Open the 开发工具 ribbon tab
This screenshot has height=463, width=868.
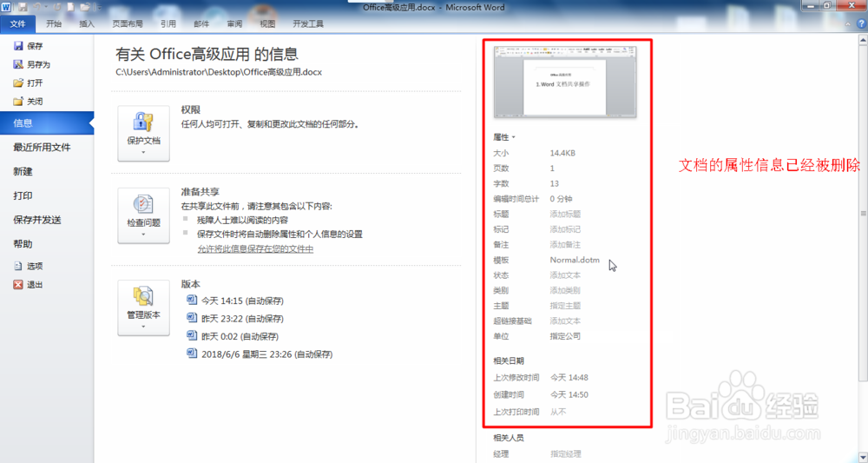(x=308, y=23)
